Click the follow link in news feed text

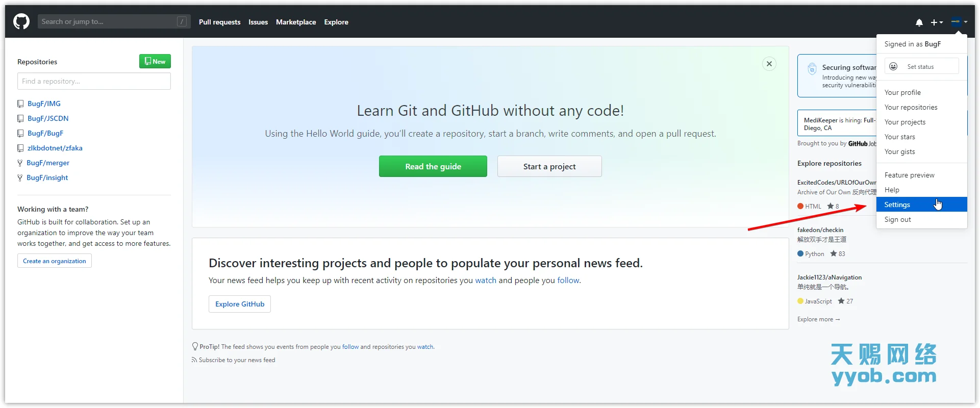pos(568,280)
